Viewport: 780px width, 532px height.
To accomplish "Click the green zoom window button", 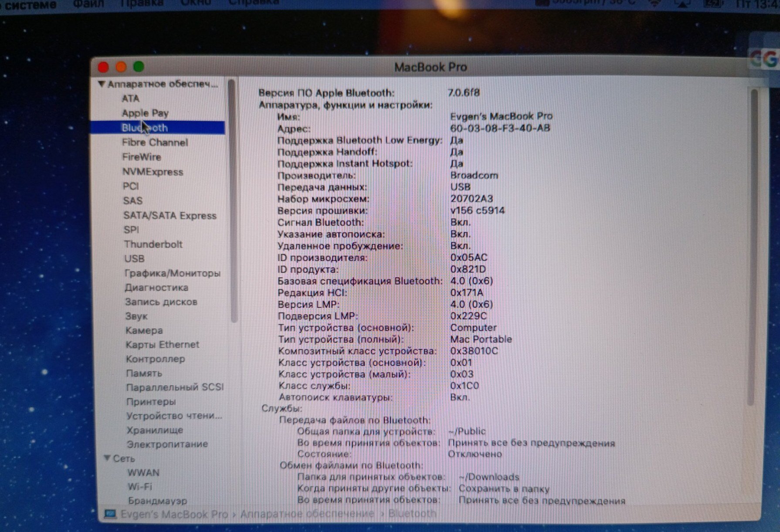I will click(139, 67).
